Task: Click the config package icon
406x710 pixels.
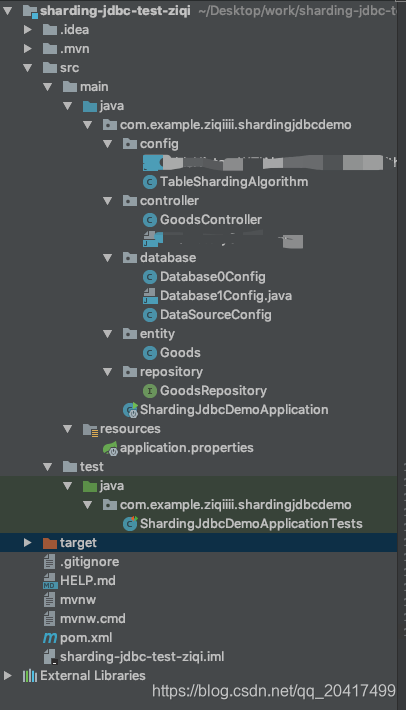Action: point(129,144)
